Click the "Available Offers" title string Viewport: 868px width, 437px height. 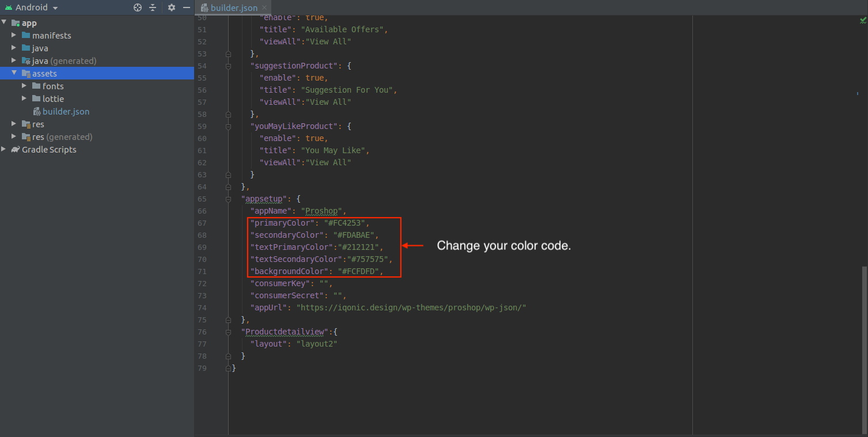(342, 29)
